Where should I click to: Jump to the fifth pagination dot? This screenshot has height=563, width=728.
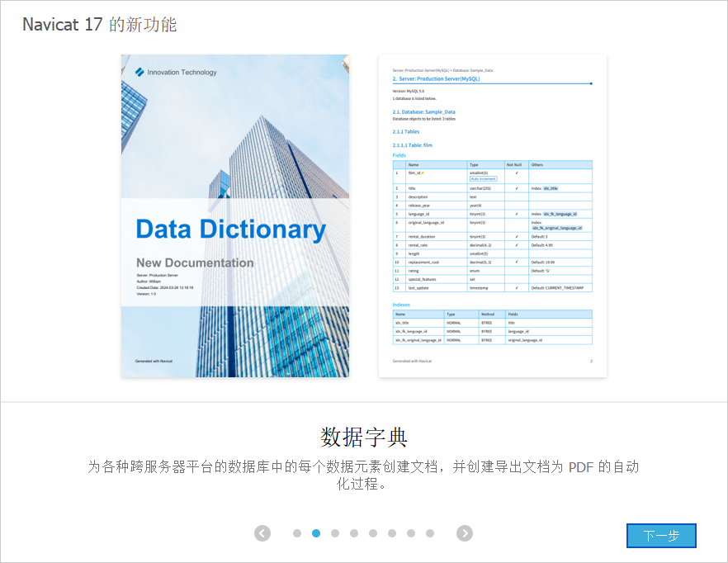[x=373, y=533]
